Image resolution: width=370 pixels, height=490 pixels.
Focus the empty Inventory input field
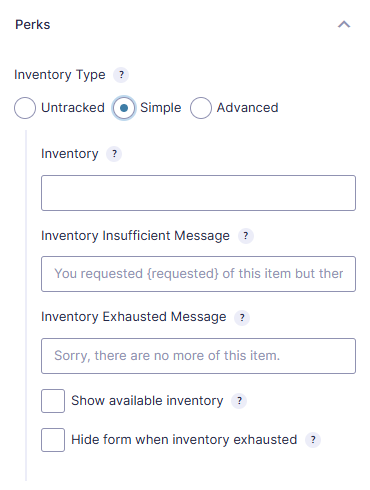pyautogui.click(x=198, y=193)
